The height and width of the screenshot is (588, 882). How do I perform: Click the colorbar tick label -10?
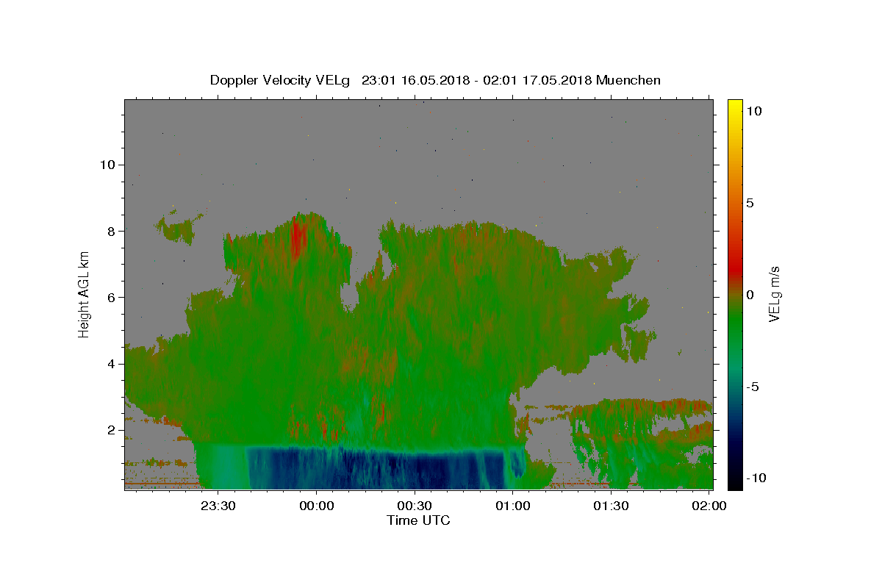tap(756, 478)
